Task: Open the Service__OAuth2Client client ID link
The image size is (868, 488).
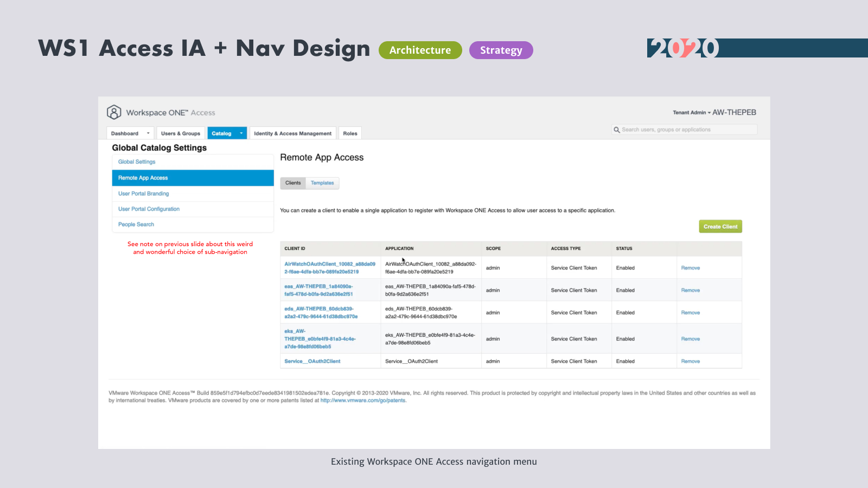Action: (312, 362)
